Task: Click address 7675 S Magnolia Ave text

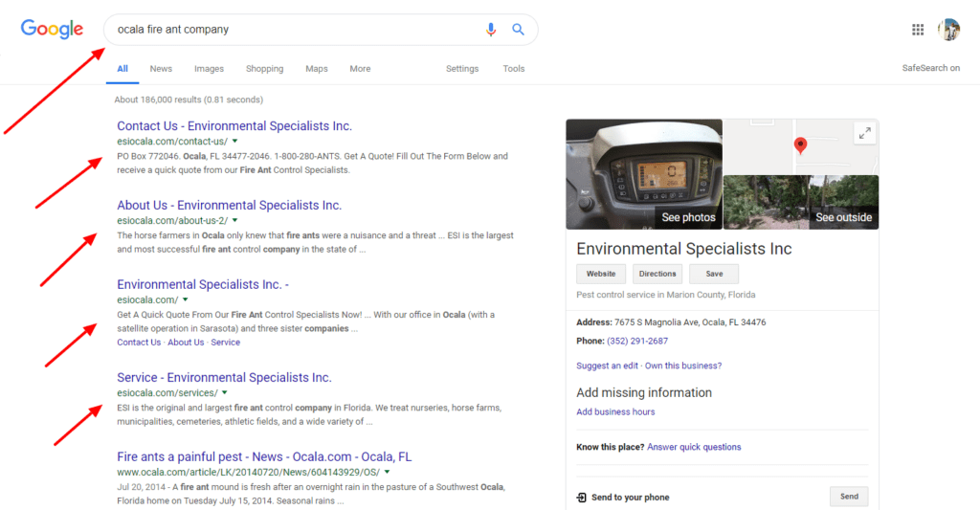Action: (690, 322)
